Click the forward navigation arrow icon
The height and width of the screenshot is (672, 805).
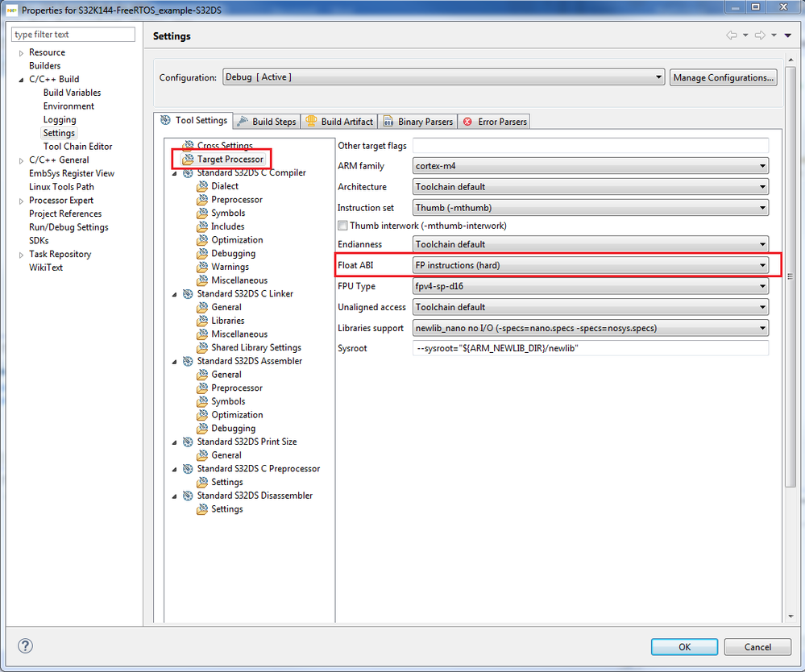pyautogui.click(x=761, y=35)
